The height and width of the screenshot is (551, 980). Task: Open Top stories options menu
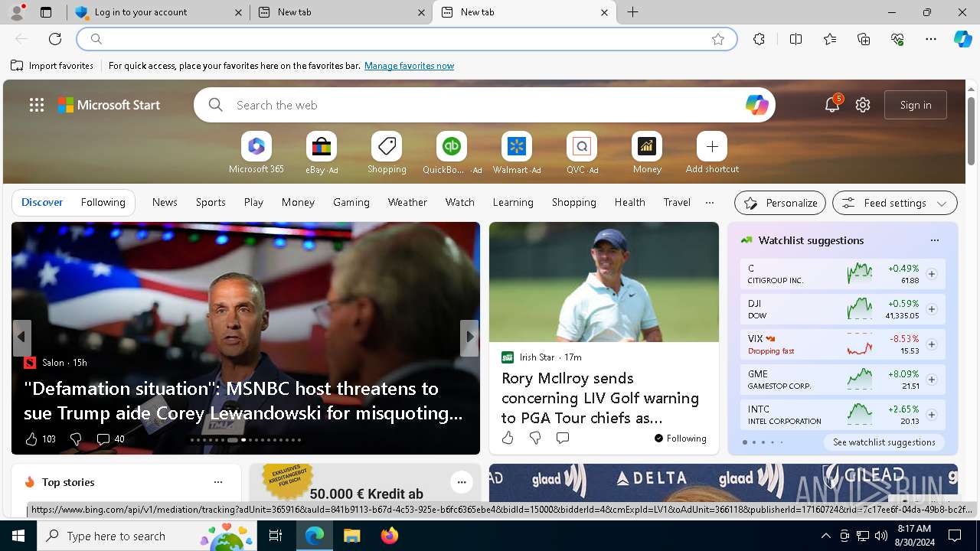point(218,482)
